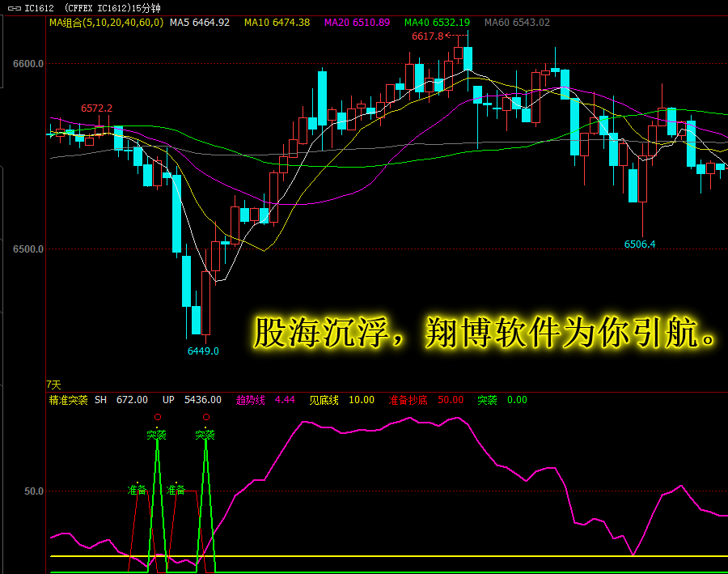Click the red circle above the earlier 突袭 marker
Screen dimensions: 728x574
(x=158, y=417)
